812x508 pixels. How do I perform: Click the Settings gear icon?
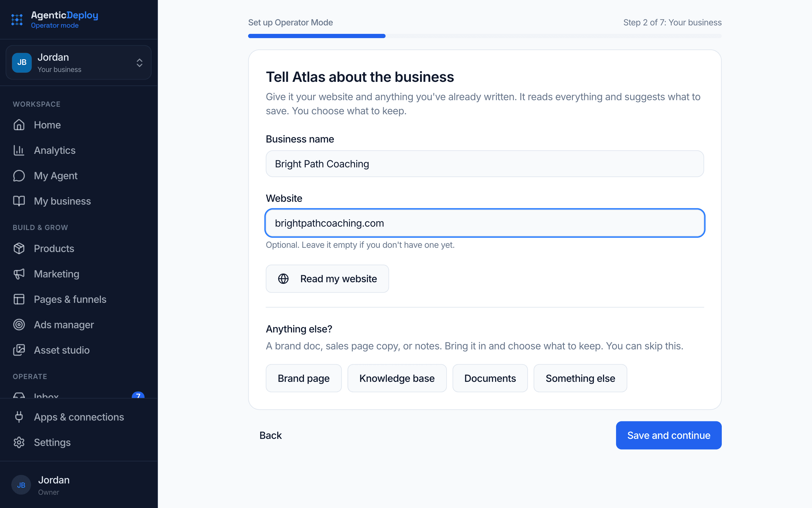pyautogui.click(x=19, y=443)
